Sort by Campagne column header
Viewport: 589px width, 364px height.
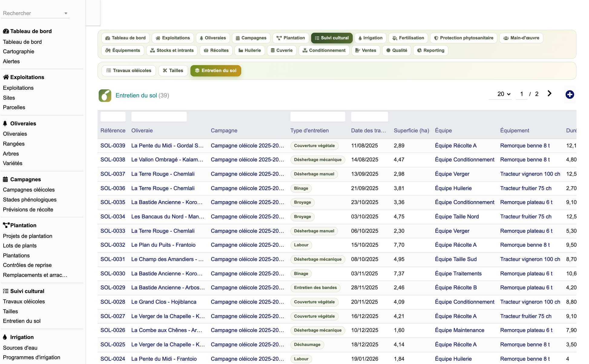(224, 131)
